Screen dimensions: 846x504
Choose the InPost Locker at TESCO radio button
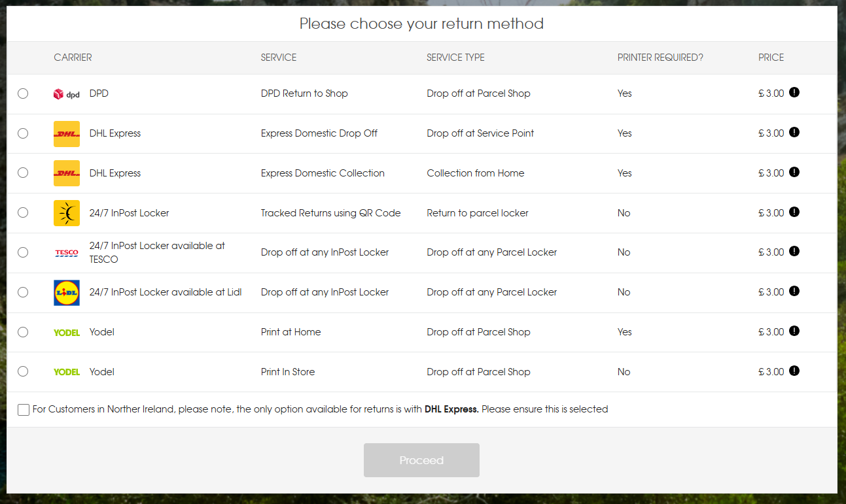pyautogui.click(x=23, y=252)
